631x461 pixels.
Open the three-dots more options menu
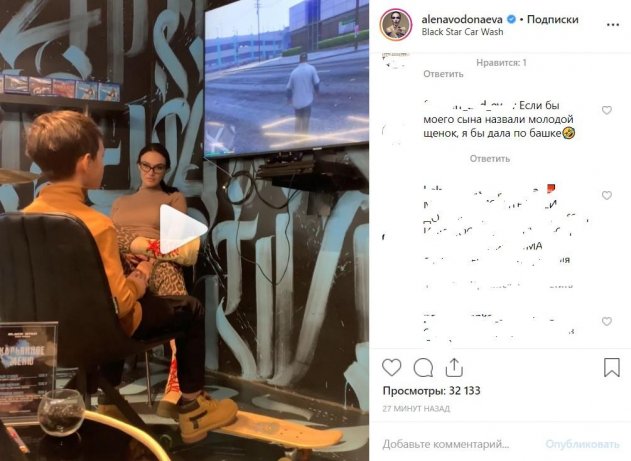coord(612,25)
